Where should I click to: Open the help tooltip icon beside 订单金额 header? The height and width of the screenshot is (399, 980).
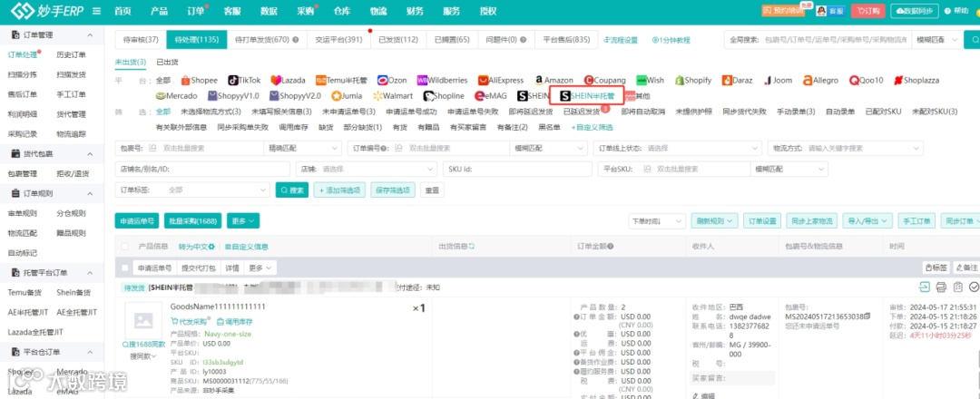point(610,246)
